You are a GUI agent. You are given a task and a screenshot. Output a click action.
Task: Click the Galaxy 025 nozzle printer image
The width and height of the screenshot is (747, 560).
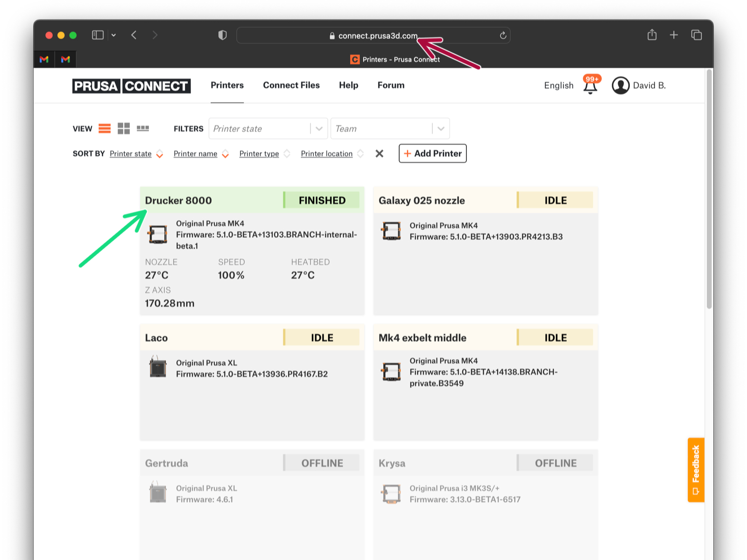click(x=391, y=231)
